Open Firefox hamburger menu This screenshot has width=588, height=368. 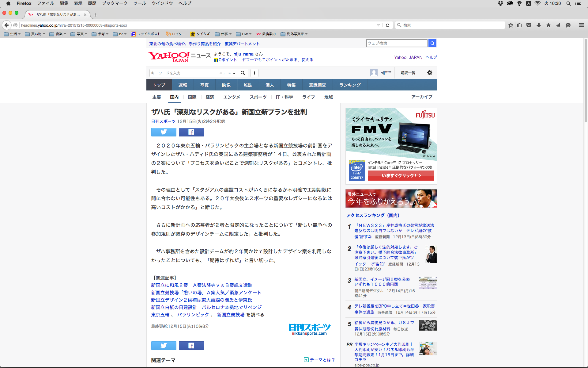[x=581, y=25]
